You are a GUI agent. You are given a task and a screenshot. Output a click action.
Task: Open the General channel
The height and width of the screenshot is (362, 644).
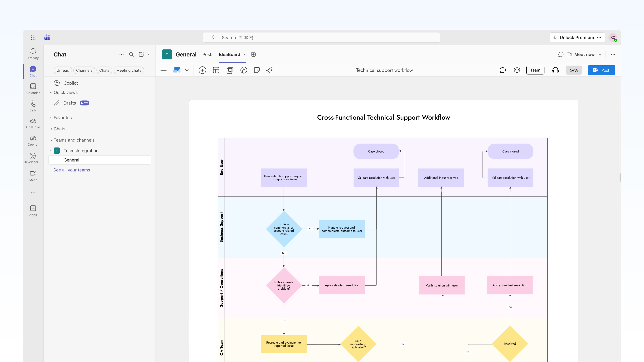99,160
